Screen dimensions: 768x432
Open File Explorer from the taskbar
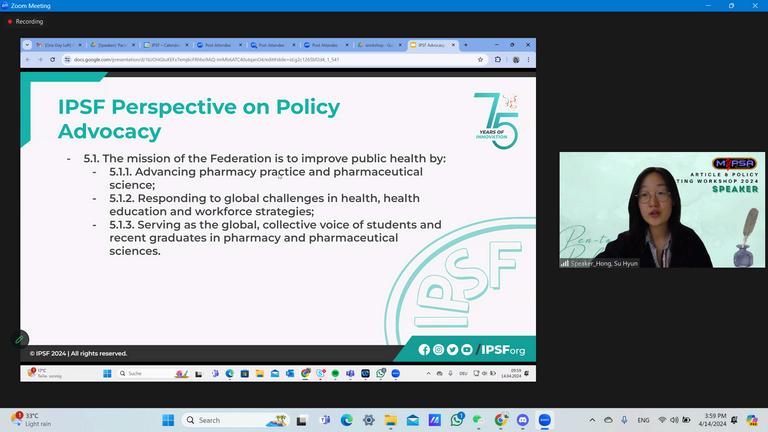pyautogui.click(x=390, y=420)
